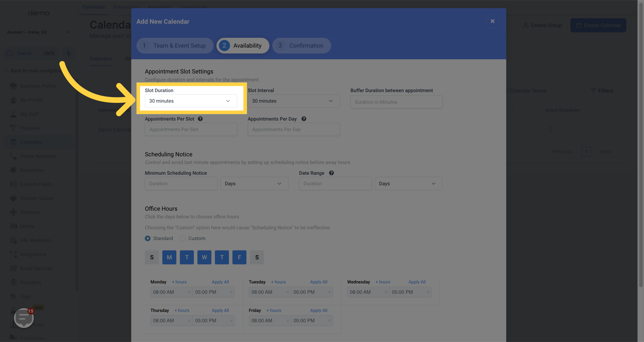The image size is (644, 342).
Task: Open Minimum Scheduling Notice Days dropdown
Action: [x=254, y=184]
